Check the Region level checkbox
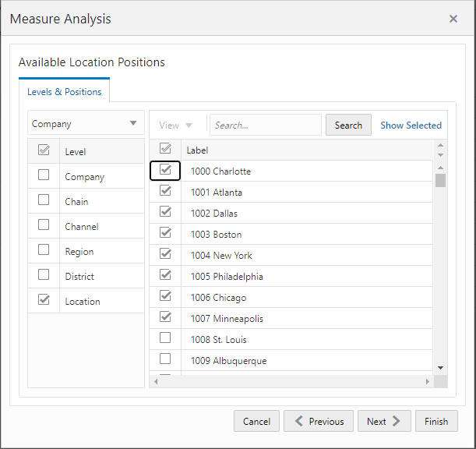This screenshot has height=449, width=476. [x=44, y=249]
